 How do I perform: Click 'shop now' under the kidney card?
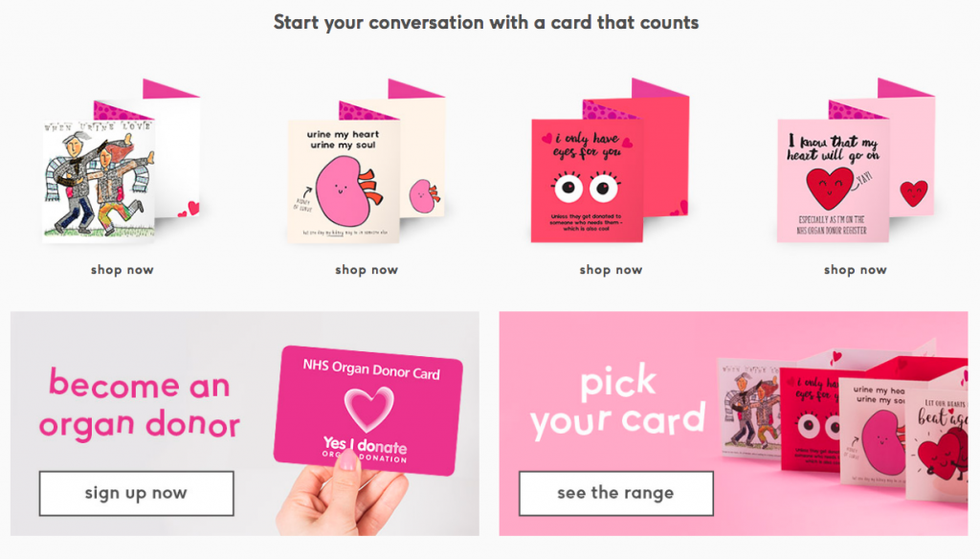(x=367, y=270)
